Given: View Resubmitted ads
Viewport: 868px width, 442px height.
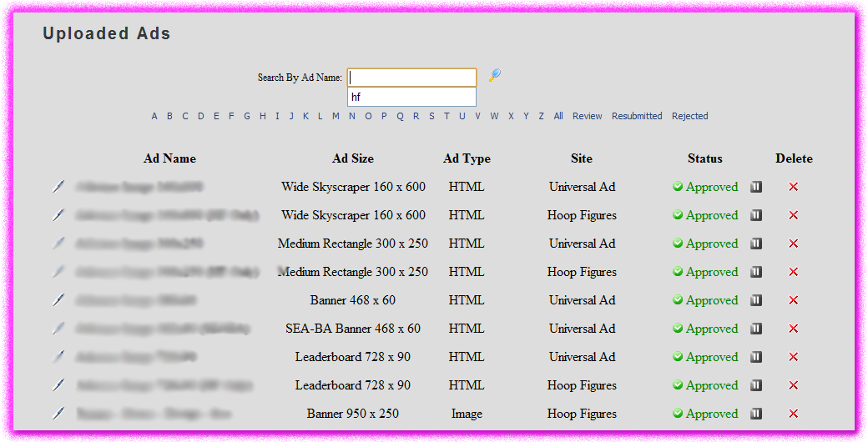Looking at the screenshot, I should [x=637, y=116].
